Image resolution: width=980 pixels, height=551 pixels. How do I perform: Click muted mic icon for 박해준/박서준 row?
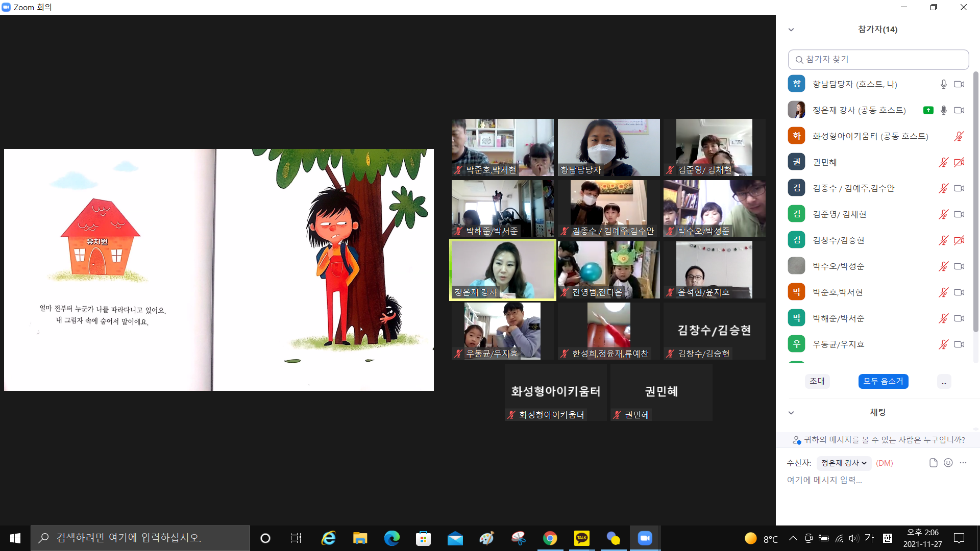944,318
